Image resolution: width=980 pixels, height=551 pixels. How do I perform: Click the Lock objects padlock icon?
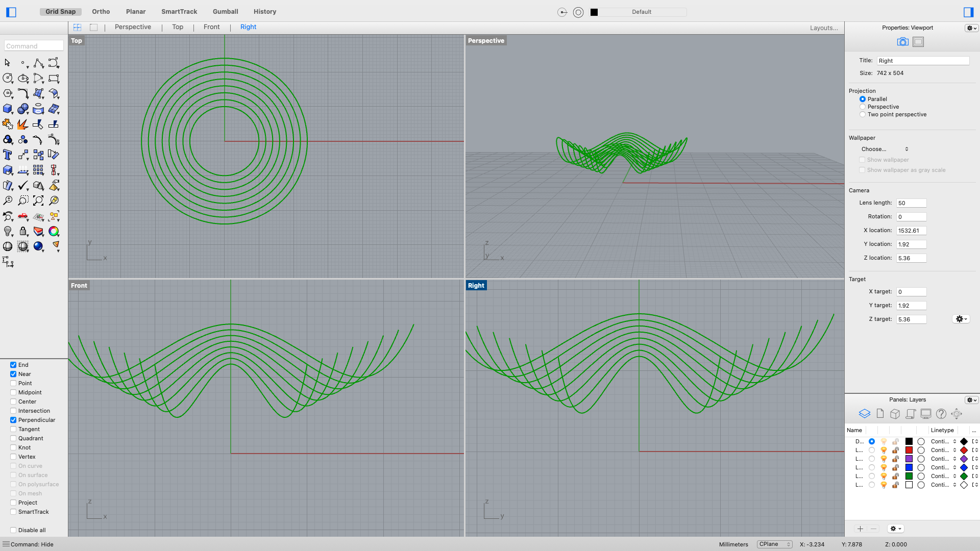point(22,231)
